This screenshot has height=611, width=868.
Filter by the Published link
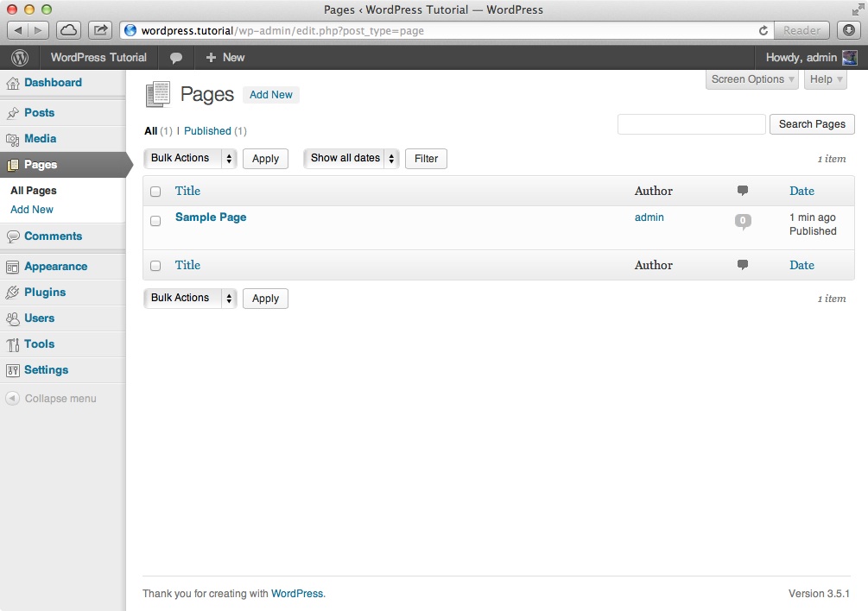tap(207, 131)
